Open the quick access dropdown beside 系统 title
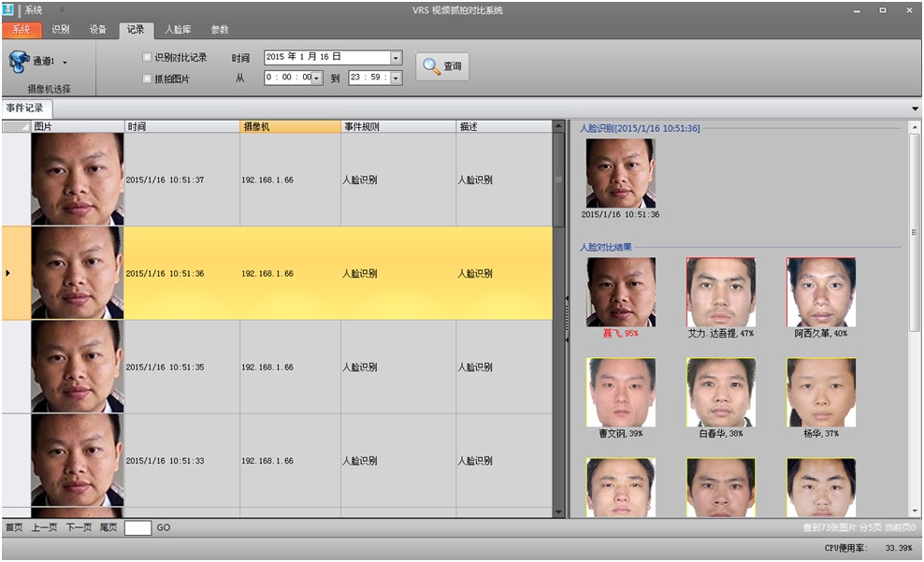 pos(62,10)
